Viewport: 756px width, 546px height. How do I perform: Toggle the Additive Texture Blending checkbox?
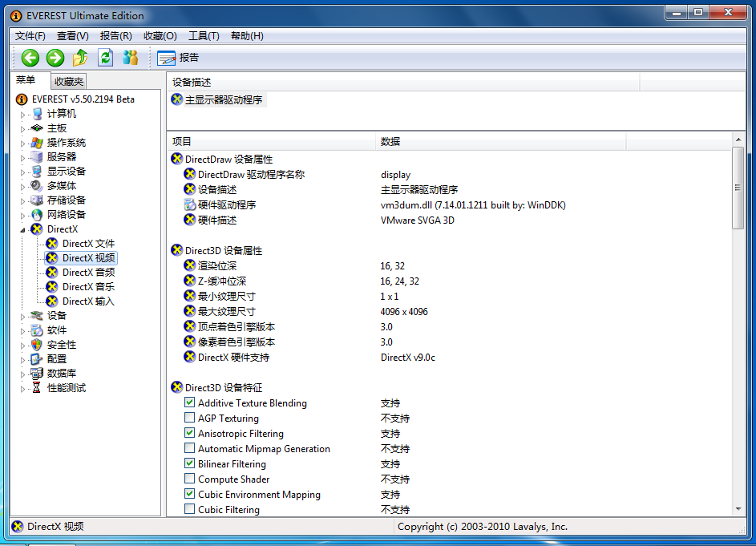click(x=190, y=403)
